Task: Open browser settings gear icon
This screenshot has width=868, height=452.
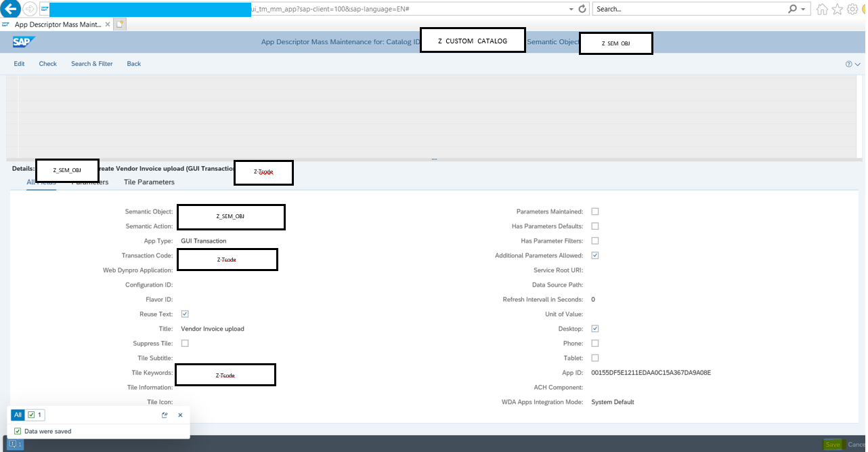Action: 851,8
